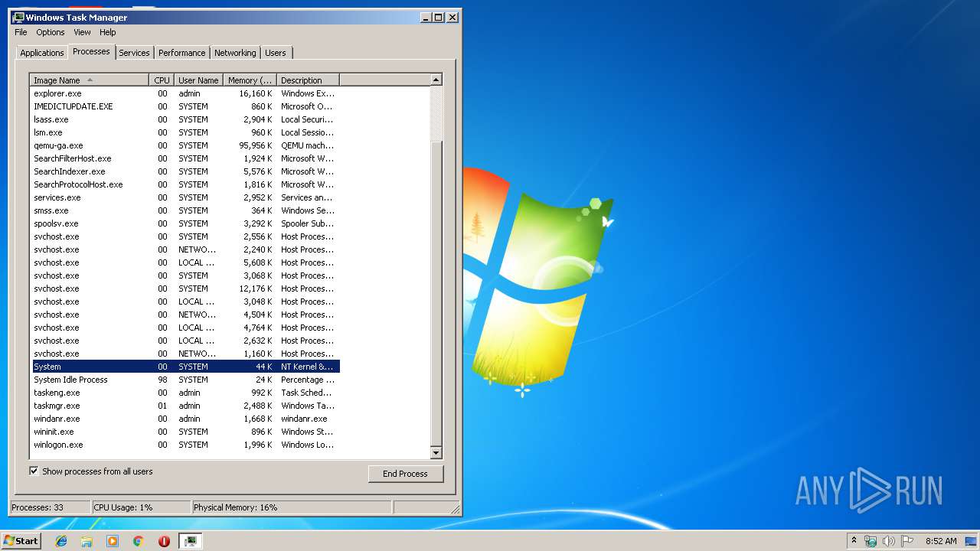
Task: Select the SearchProtocolHost.exe process
Action: 185,184
